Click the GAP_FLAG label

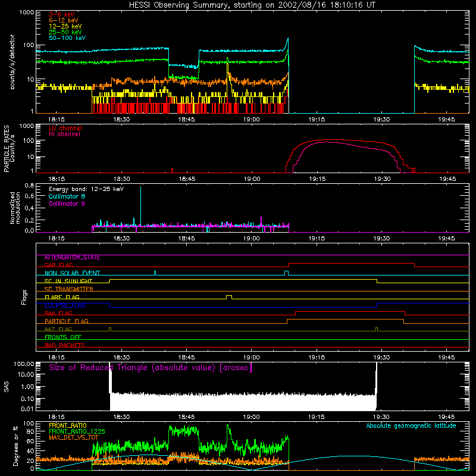tap(58, 265)
